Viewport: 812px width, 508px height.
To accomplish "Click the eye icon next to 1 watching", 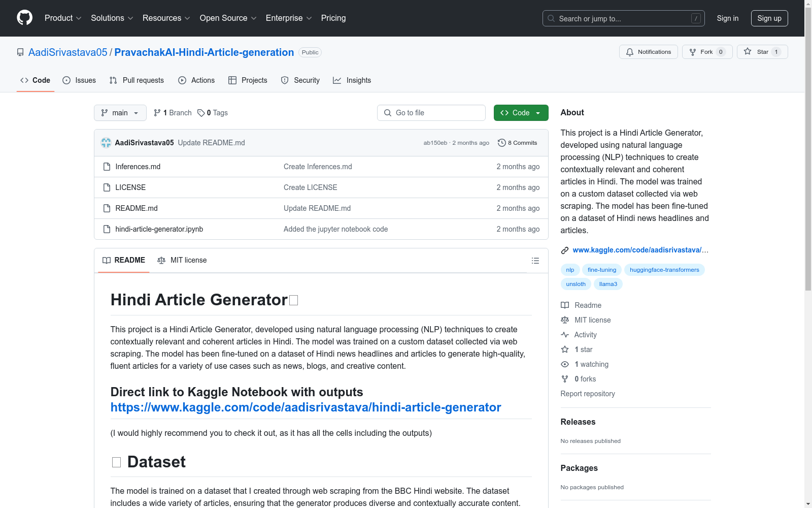I will coord(565,364).
